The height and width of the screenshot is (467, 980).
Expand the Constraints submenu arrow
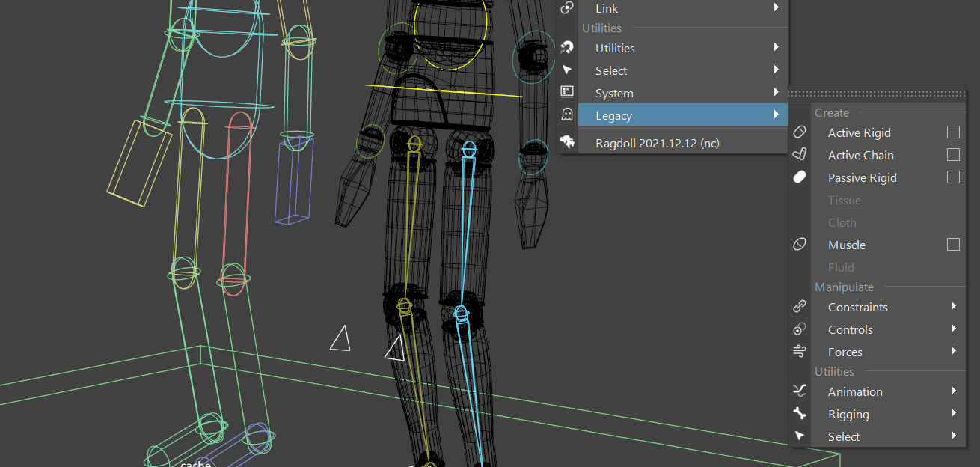tap(954, 307)
